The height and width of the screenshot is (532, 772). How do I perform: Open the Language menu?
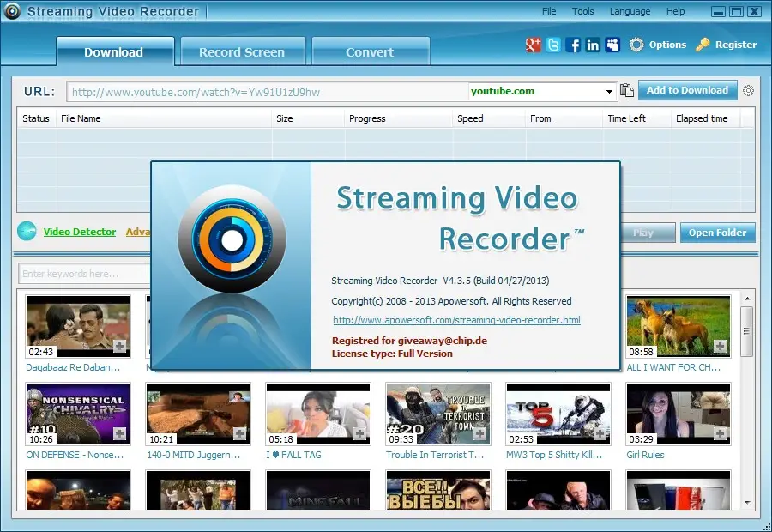[x=630, y=11]
